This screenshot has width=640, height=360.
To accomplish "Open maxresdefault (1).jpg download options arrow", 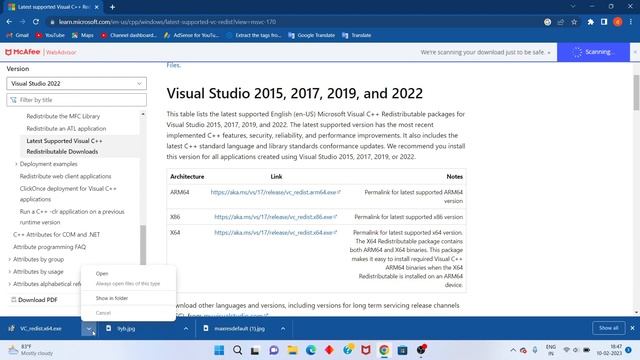I will (283, 329).
